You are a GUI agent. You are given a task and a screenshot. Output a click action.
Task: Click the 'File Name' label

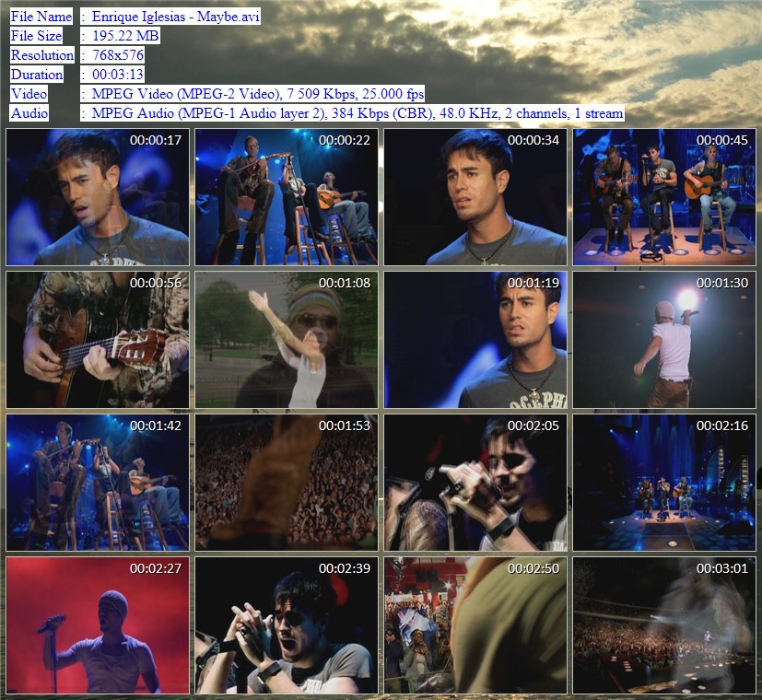pyautogui.click(x=41, y=17)
